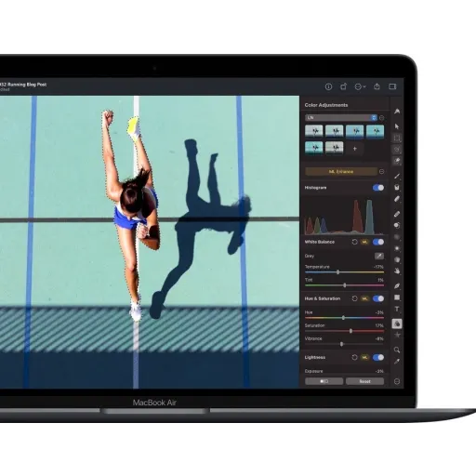Add a new preset with plus button
This screenshot has width=476, height=476.
coord(355,149)
